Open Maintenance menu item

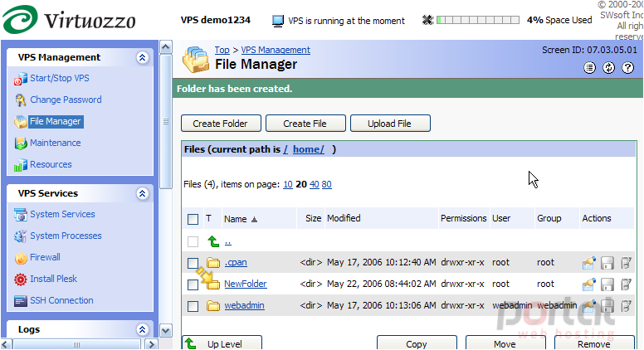(56, 143)
